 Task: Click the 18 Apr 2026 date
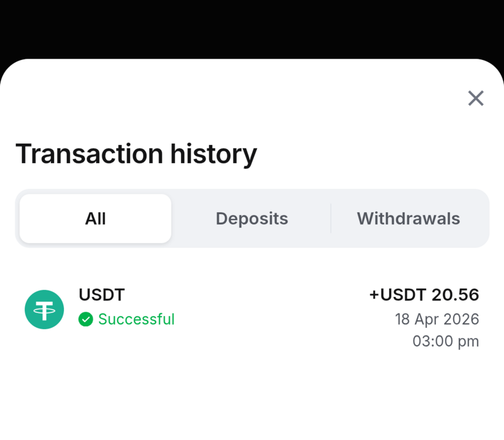(437, 319)
